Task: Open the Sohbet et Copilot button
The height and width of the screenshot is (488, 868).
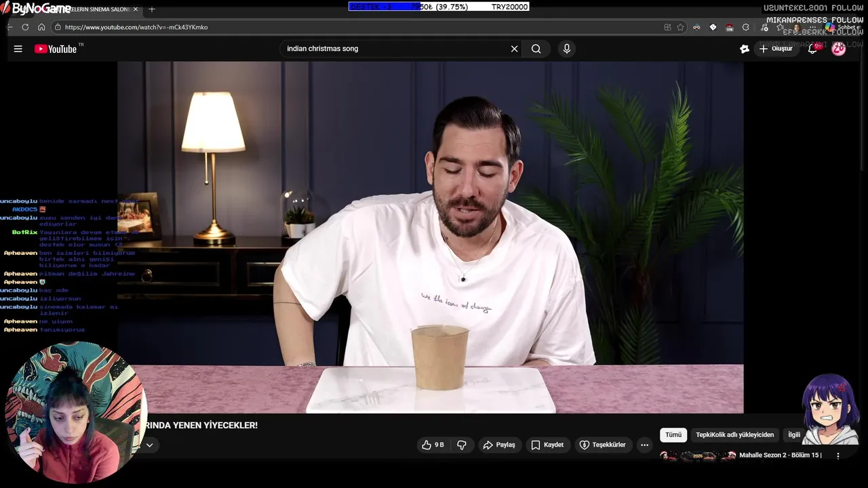Action: click(x=842, y=27)
